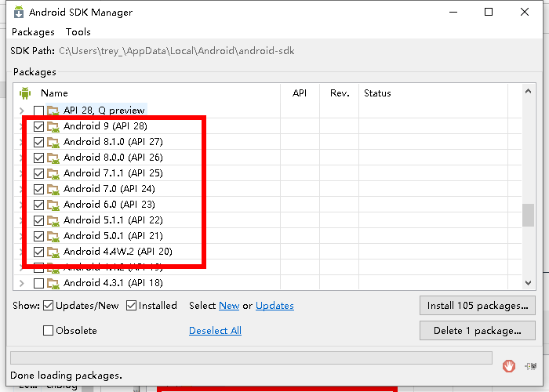Click the API column header
Image resolution: width=549 pixels, height=392 pixels.
pyautogui.click(x=300, y=93)
